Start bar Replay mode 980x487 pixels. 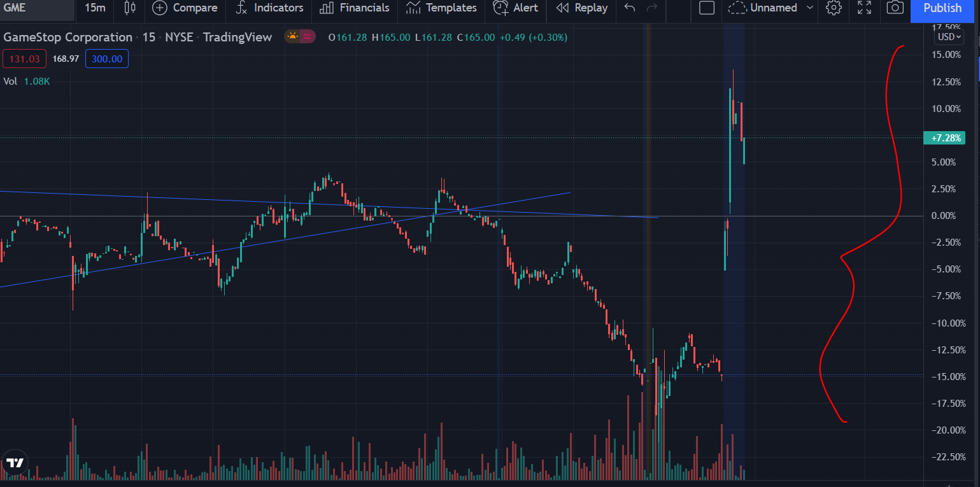[x=581, y=8]
